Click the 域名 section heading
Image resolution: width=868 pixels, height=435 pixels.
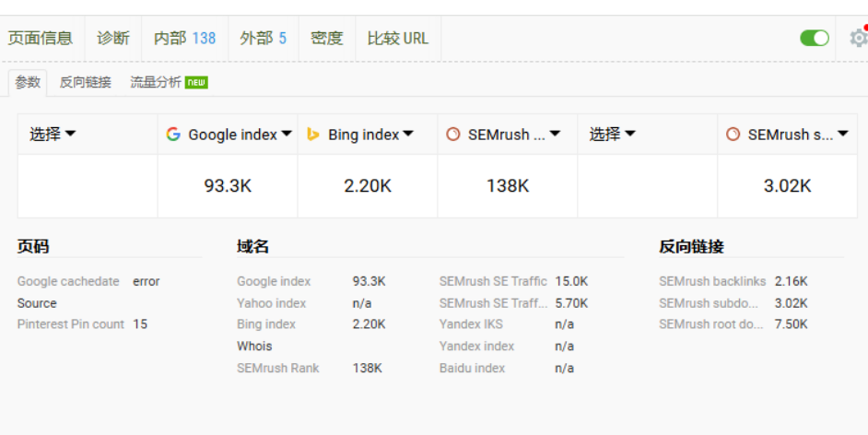(253, 246)
